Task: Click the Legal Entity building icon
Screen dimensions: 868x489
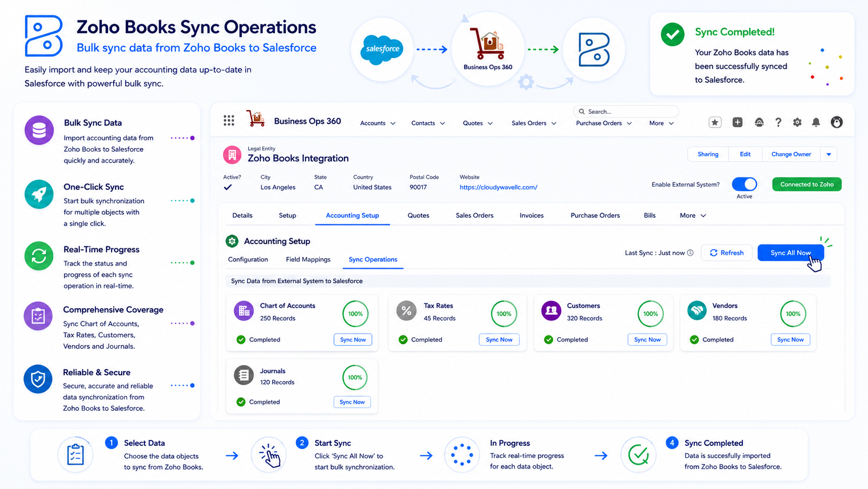Action: pos(232,155)
